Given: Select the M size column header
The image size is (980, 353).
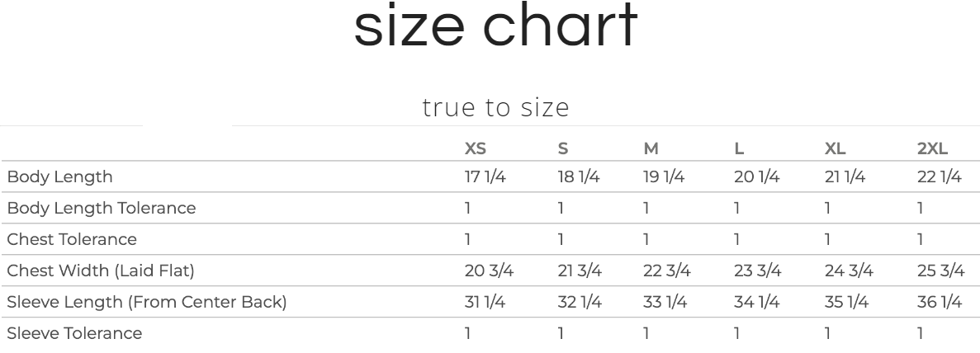Looking at the screenshot, I should point(651,149).
